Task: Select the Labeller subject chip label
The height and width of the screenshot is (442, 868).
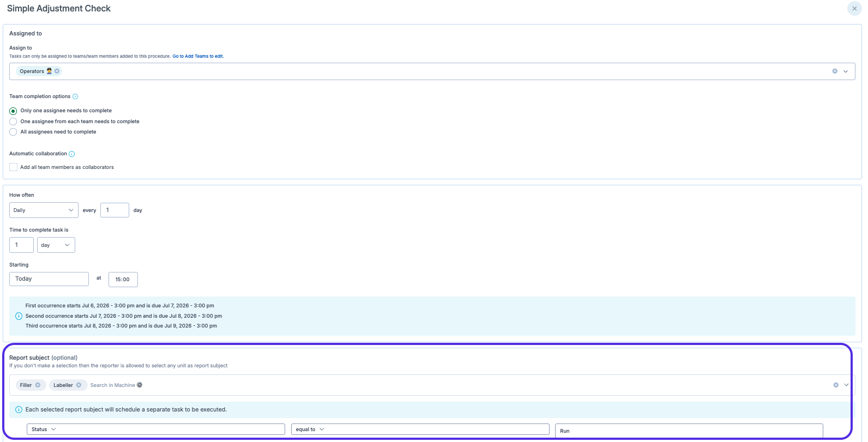Action: pyautogui.click(x=63, y=385)
